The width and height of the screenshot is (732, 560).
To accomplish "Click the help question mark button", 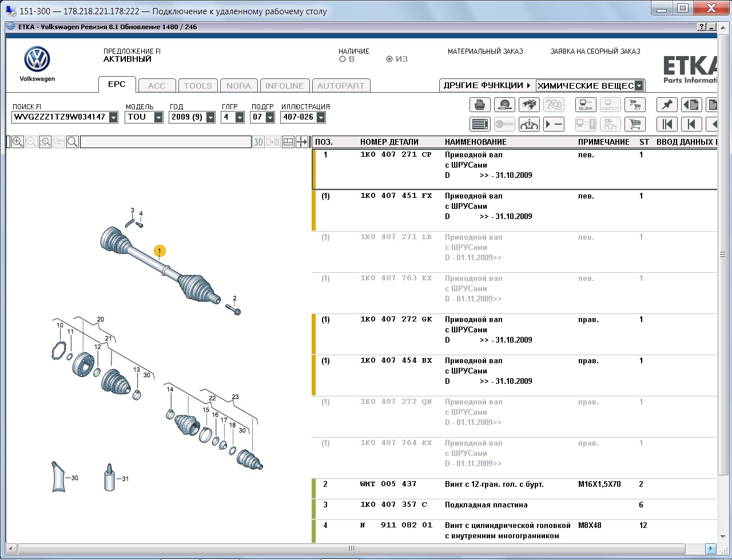I will coord(702,27).
